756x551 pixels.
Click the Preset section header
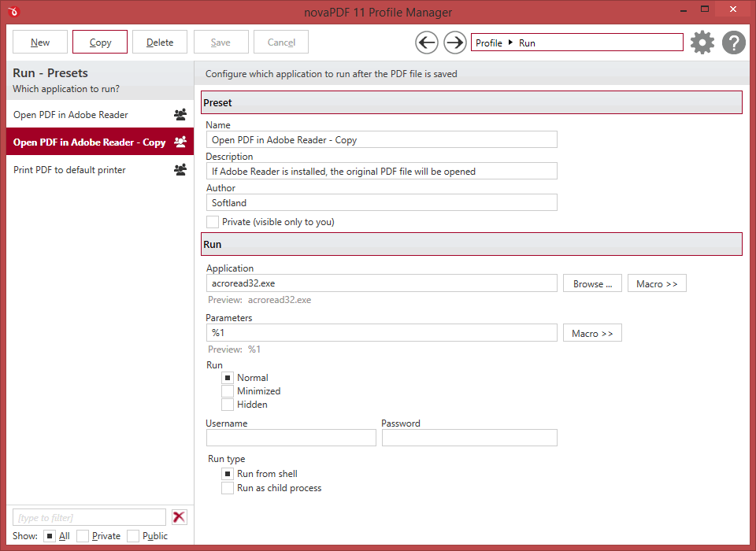472,102
